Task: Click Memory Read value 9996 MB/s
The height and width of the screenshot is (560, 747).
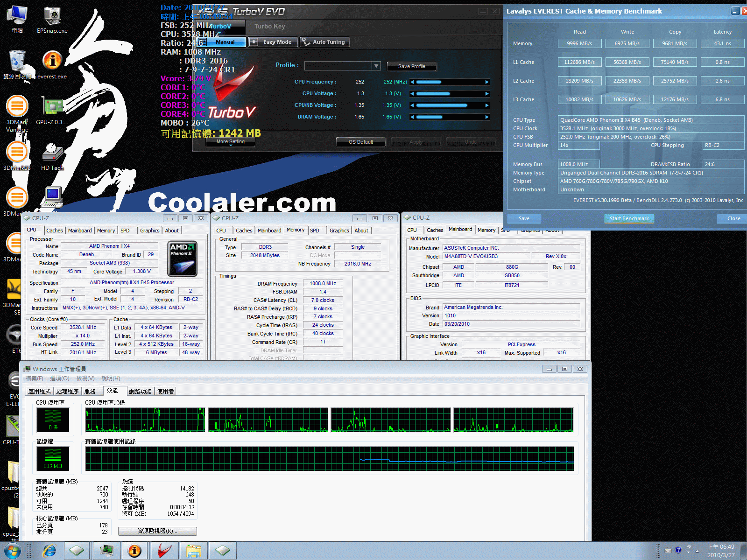Action: click(579, 43)
